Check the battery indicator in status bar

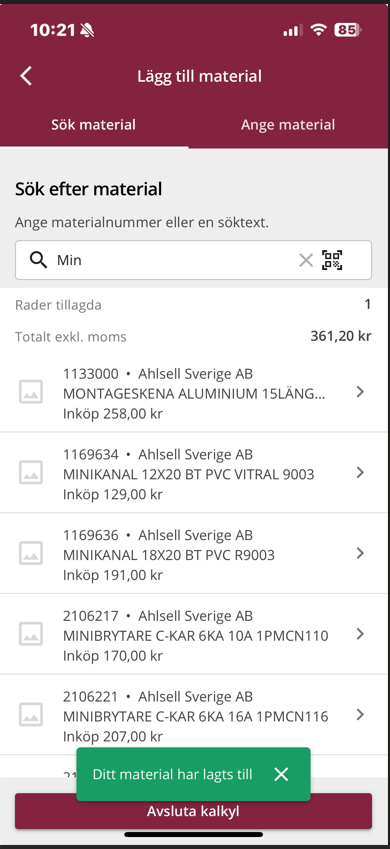tap(348, 30)
